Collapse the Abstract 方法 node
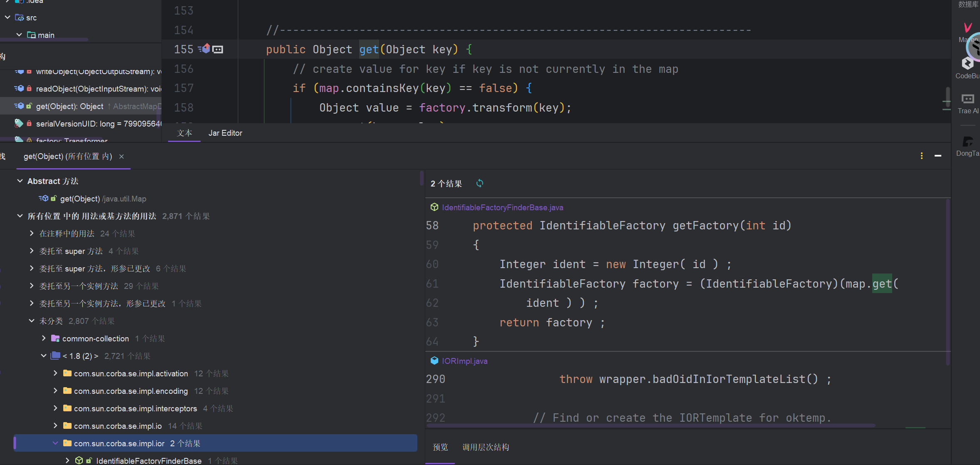980x465 pixels. [x=20, y=181]
